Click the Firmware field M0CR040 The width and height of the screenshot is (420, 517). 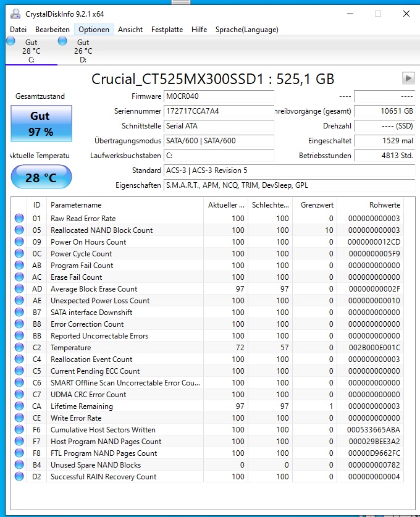coord(219,96)
